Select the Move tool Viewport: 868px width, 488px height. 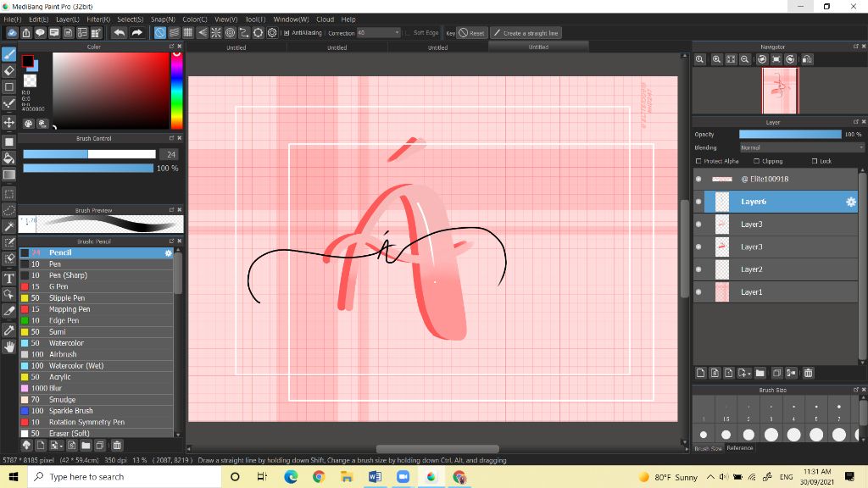(8, 122)
